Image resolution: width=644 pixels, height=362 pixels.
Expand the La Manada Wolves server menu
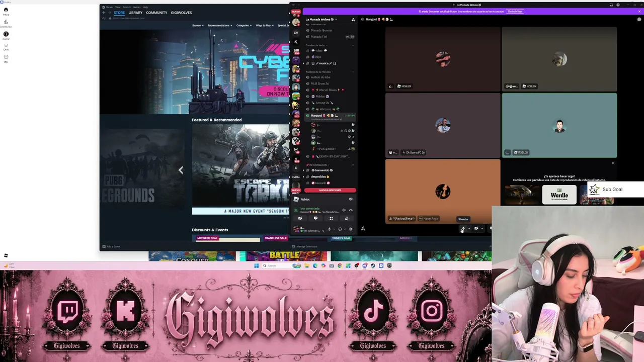click(x=321, y=20)
